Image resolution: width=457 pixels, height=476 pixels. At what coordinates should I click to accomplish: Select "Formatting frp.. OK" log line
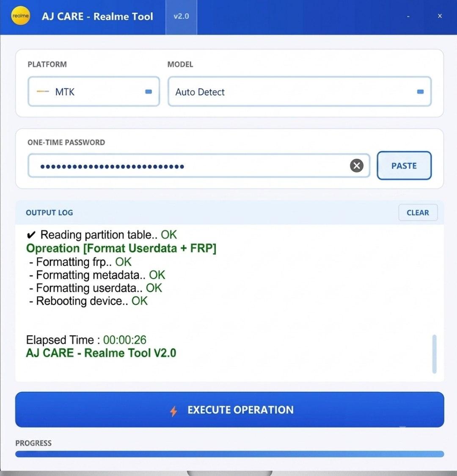[80, 262]
